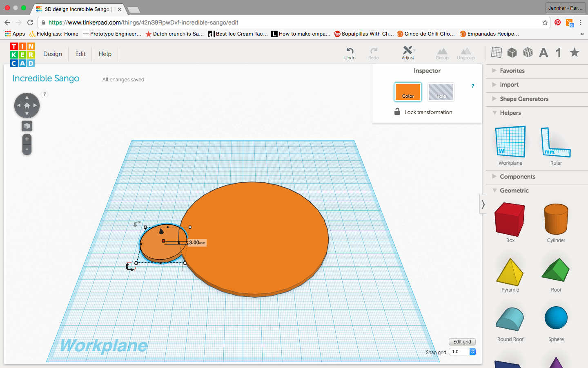The width and height of the screenshot is (588, 368).
Task: Open the Help menu
Action: pyautogui.click(x=105, y=54)
